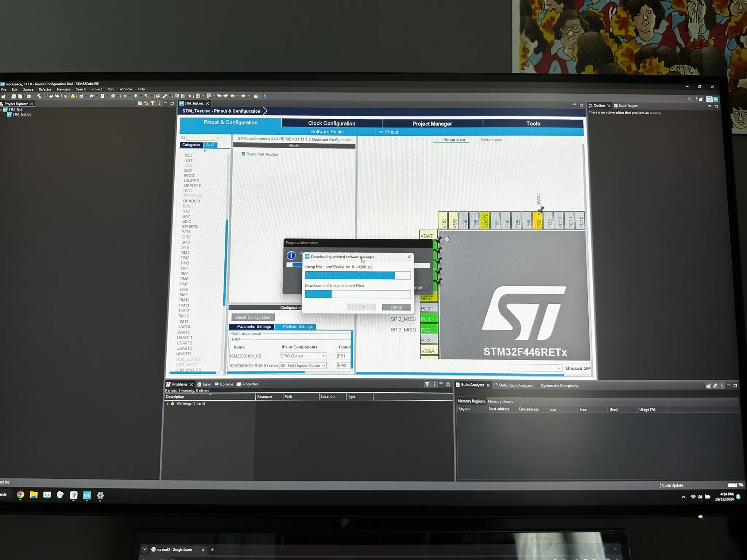747x560 pixels.
Task: Open the Tools tab
Action: click(533, 124)
